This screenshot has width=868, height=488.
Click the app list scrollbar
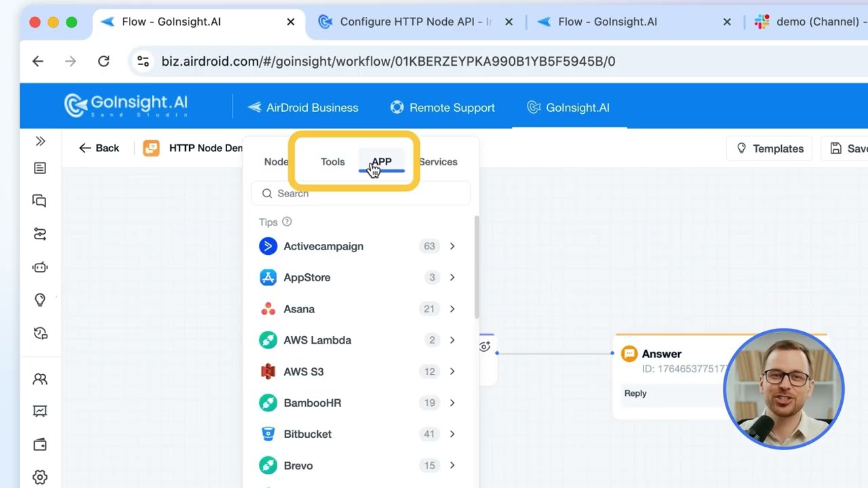click(x=477, y=267)
